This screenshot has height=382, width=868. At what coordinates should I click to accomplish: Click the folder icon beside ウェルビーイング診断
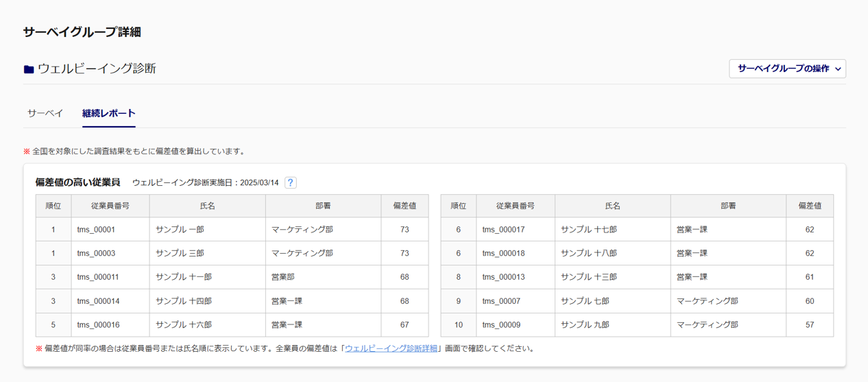(29, 69)
